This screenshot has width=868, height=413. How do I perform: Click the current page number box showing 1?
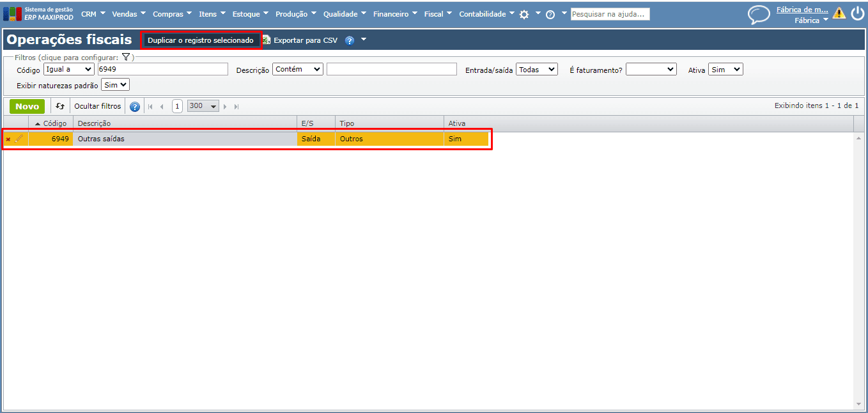[x=177, y=106]
